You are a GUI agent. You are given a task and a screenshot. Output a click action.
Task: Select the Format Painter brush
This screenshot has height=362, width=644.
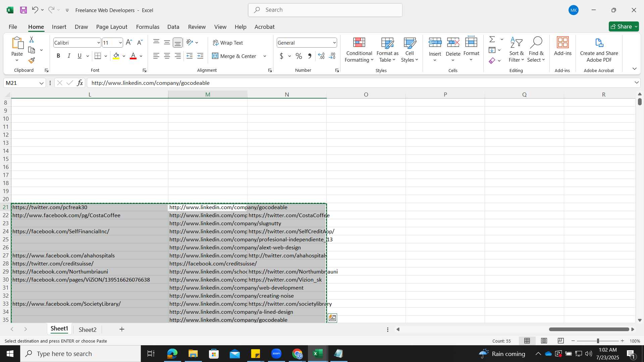pos(32,60)
